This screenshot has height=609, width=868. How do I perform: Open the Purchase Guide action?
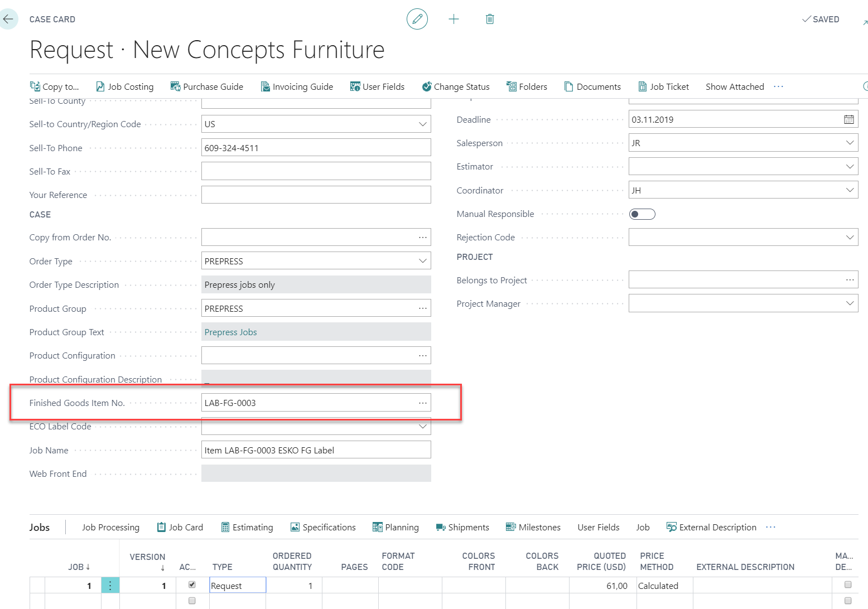point(207,86)
